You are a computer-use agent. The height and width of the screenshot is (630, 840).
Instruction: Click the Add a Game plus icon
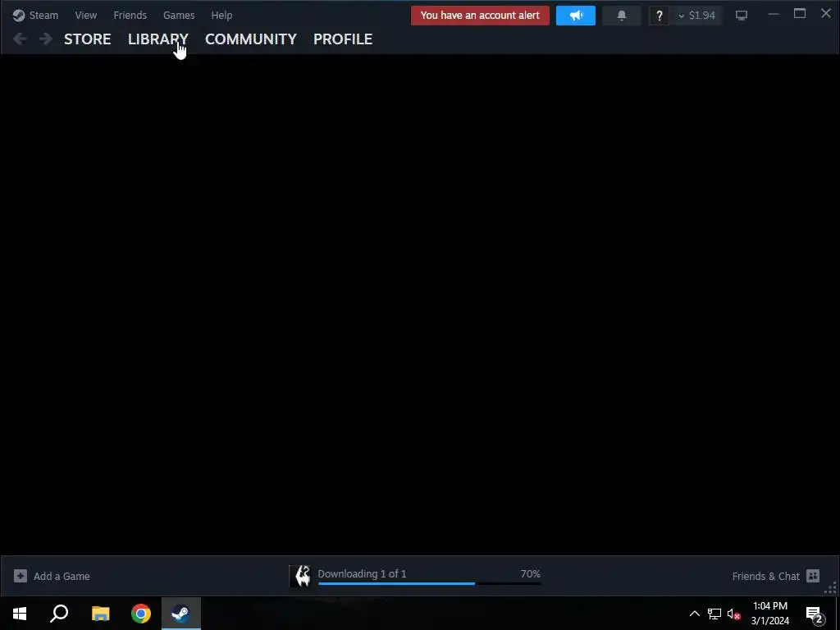tap(21, 576)
